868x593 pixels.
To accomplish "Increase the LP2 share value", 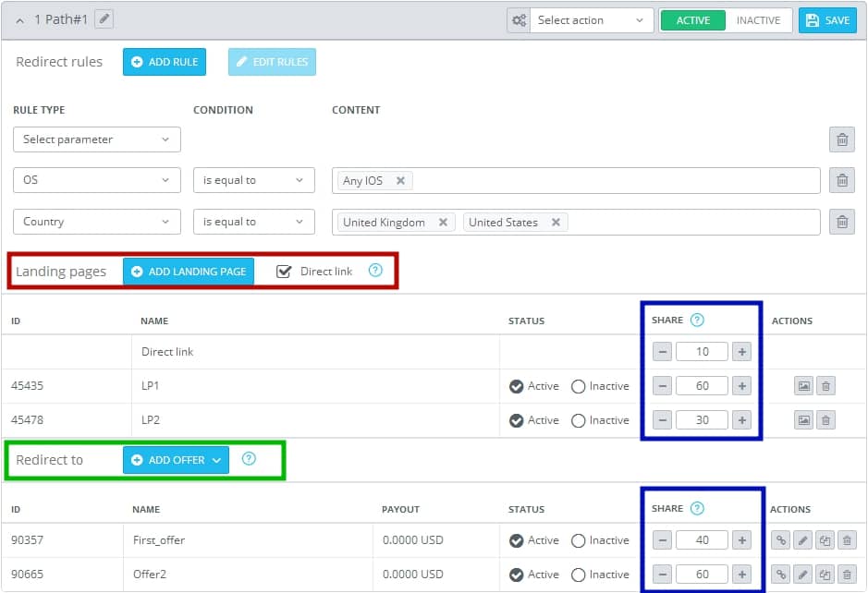I will point(741,420).
